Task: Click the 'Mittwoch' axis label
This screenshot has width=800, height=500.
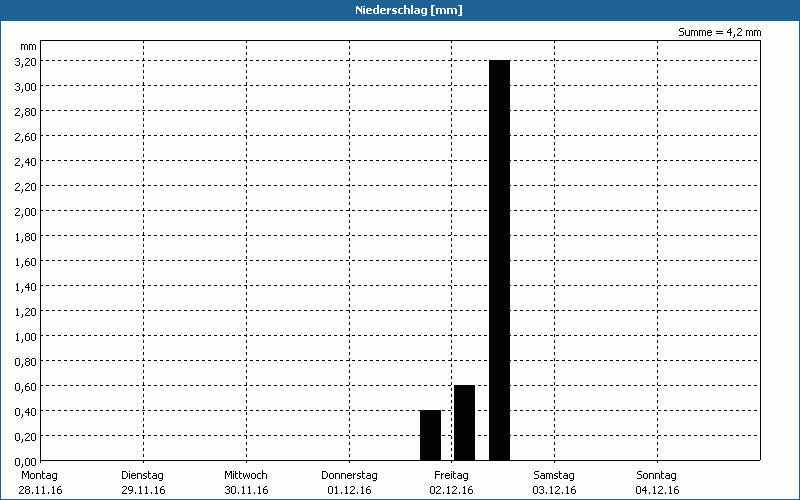Action: click(245, 475)
